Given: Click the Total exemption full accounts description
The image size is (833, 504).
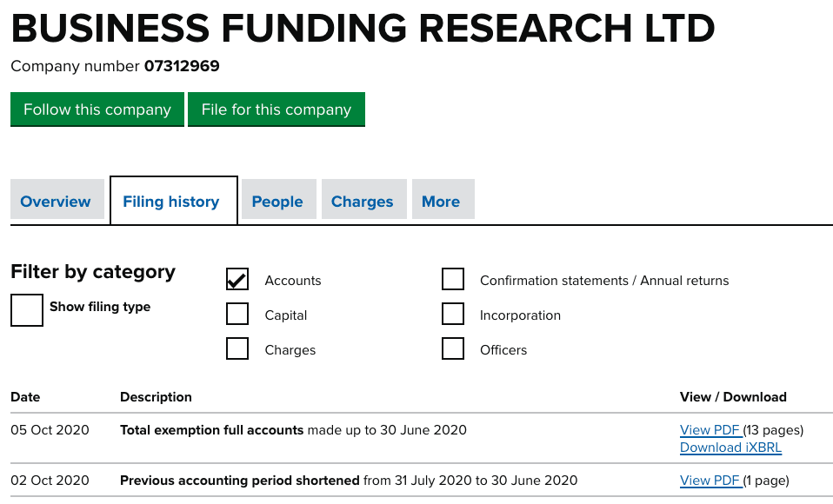Looking at the screenshot, I should [x=293, y=429].
